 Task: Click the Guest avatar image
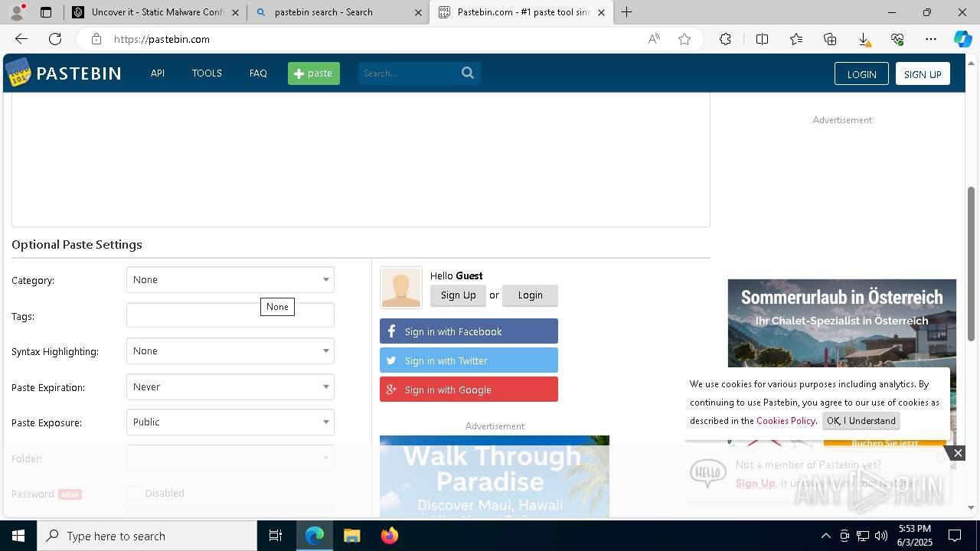pyautogui.click(x=401, y=288)
